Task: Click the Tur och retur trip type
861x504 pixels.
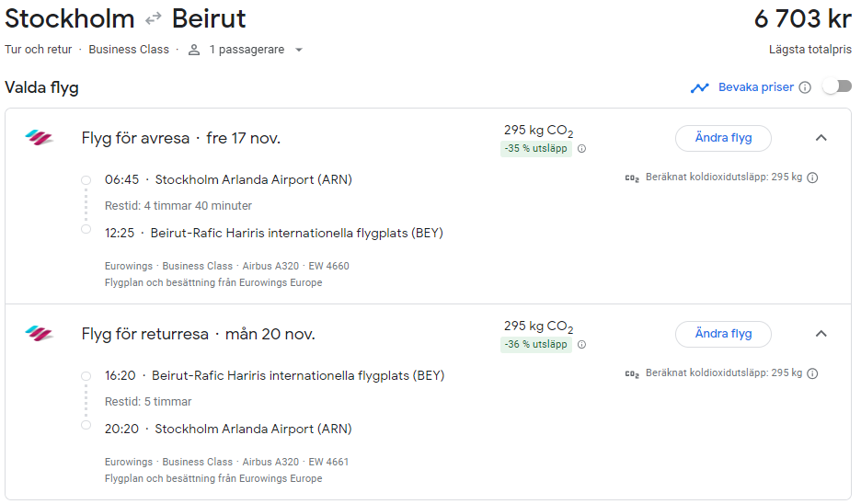Action: click(x=38, y=50)
